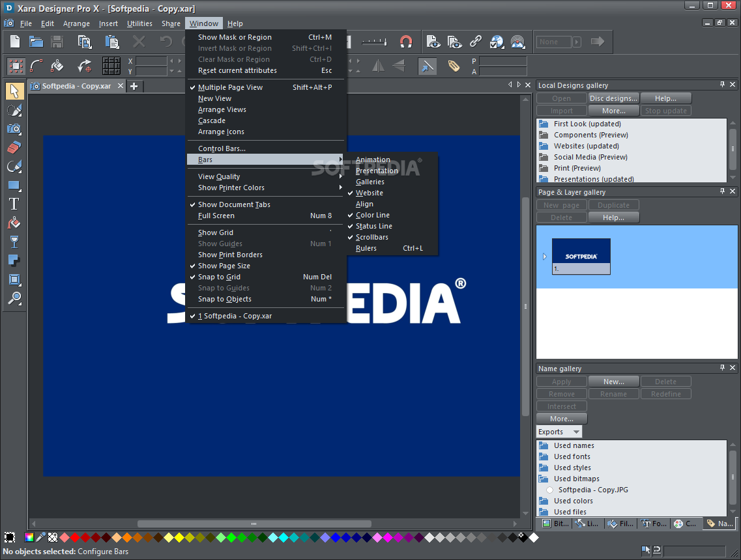Select the Shadow tool

[14, 260]
